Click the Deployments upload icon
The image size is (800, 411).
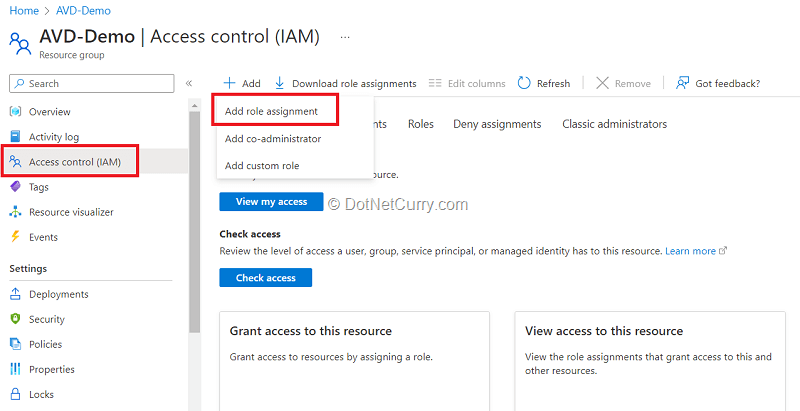coord(16,294)
